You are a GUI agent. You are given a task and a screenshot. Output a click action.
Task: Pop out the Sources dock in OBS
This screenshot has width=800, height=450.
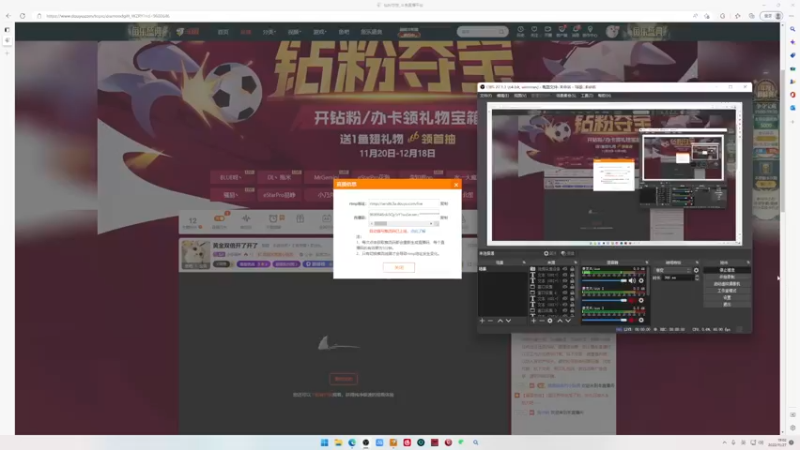[x=576, y=262]
